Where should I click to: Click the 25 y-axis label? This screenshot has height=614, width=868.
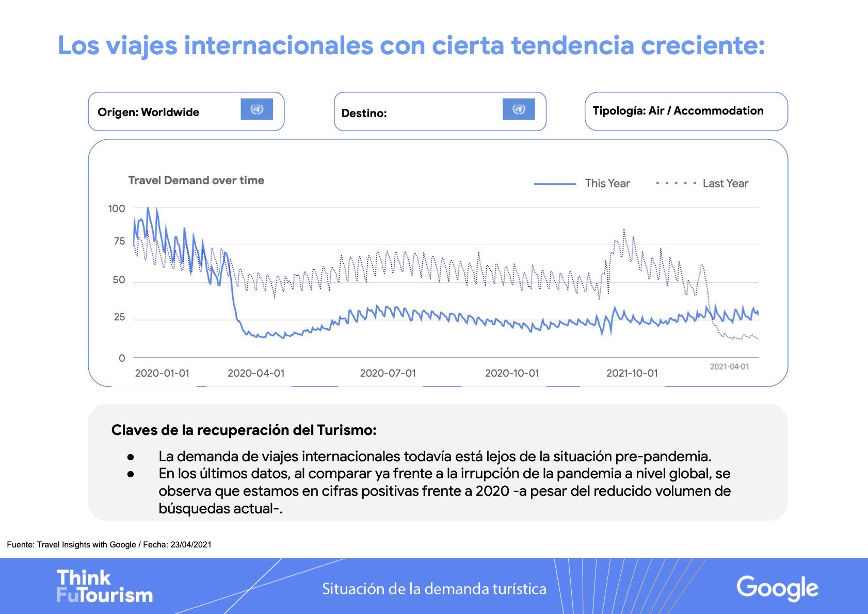119,317
